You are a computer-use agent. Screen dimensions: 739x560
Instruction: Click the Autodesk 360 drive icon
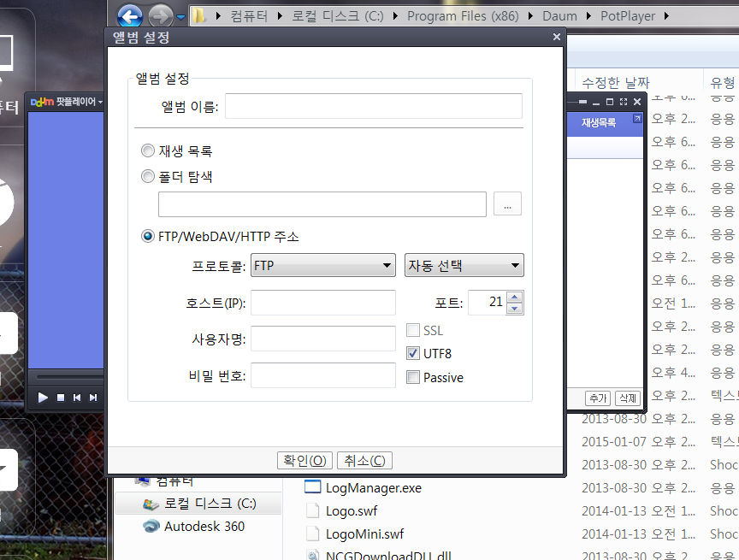pyautogui.click(x=151, y=526)
